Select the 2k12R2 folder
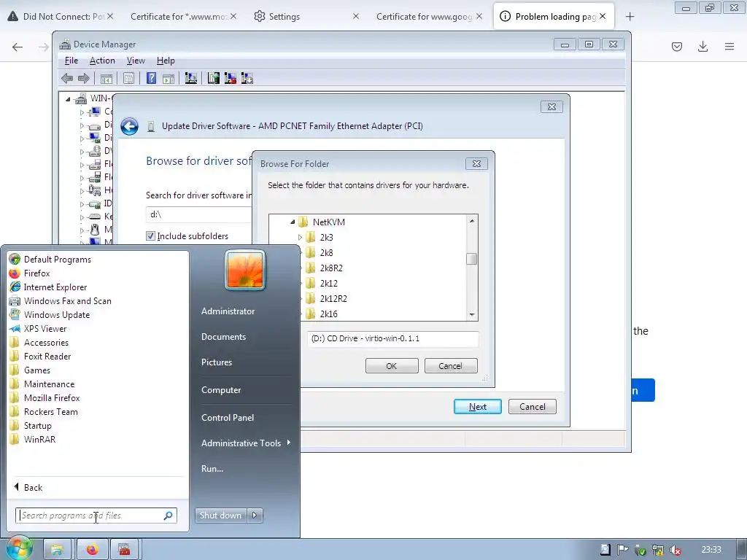 333,298
